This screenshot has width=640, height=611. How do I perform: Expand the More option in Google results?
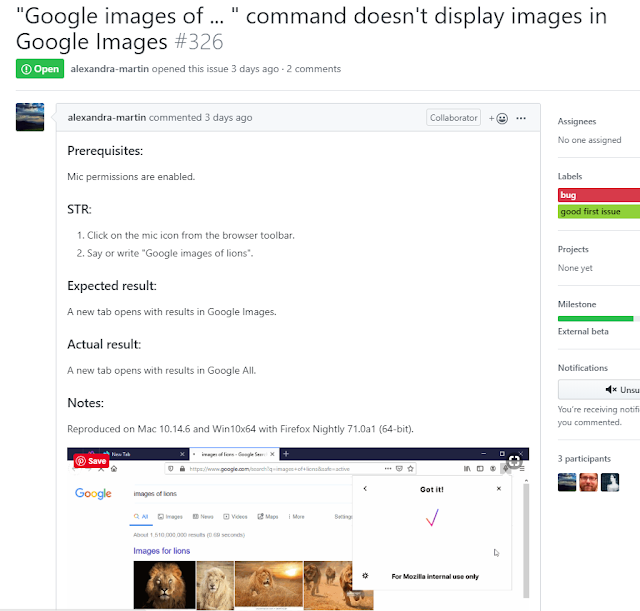point(296,517)
